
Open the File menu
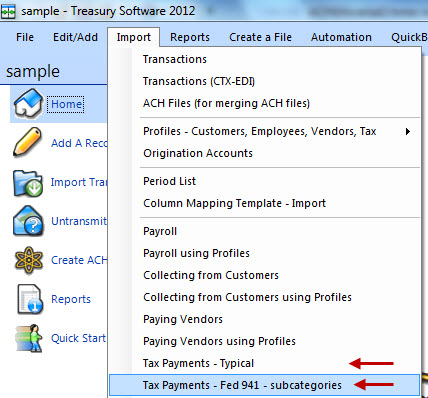[25, 37]
